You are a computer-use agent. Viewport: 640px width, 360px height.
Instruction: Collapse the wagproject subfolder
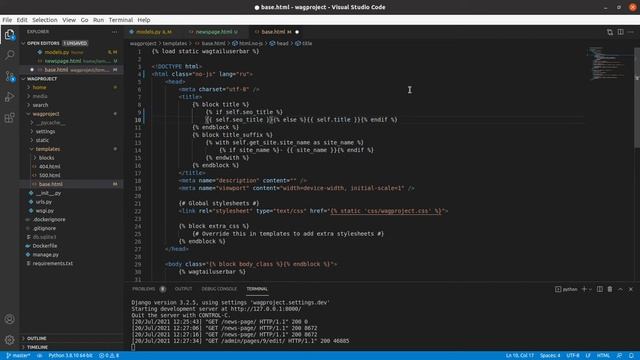[x=72, y=114]
